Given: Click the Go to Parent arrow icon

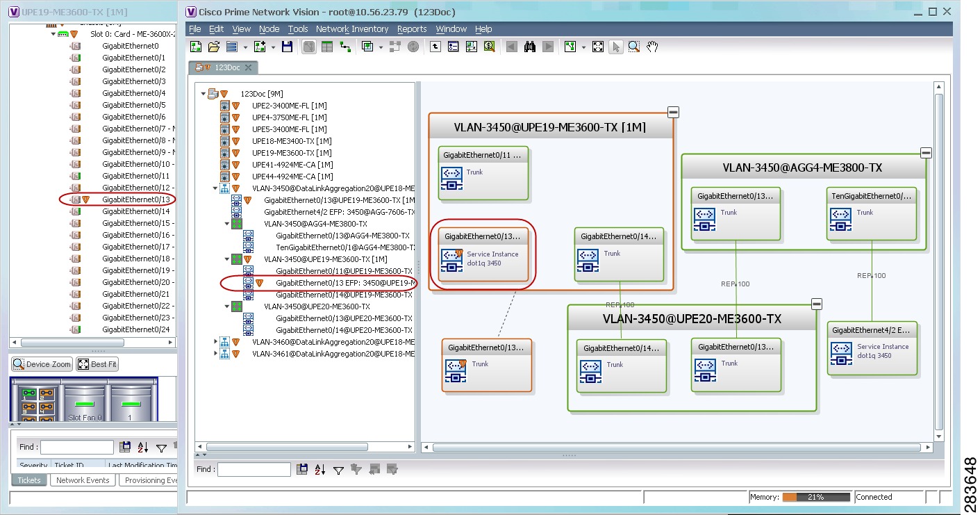Looking at the screenshot, I should coord(435,47).
